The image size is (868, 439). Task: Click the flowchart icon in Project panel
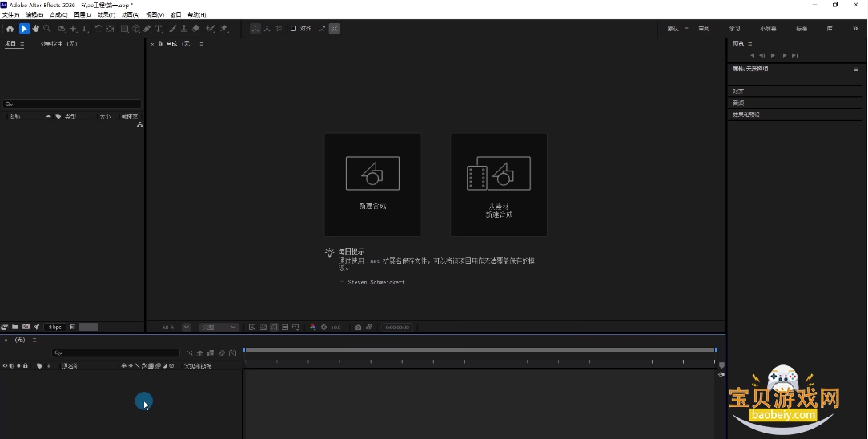point(139,125)
